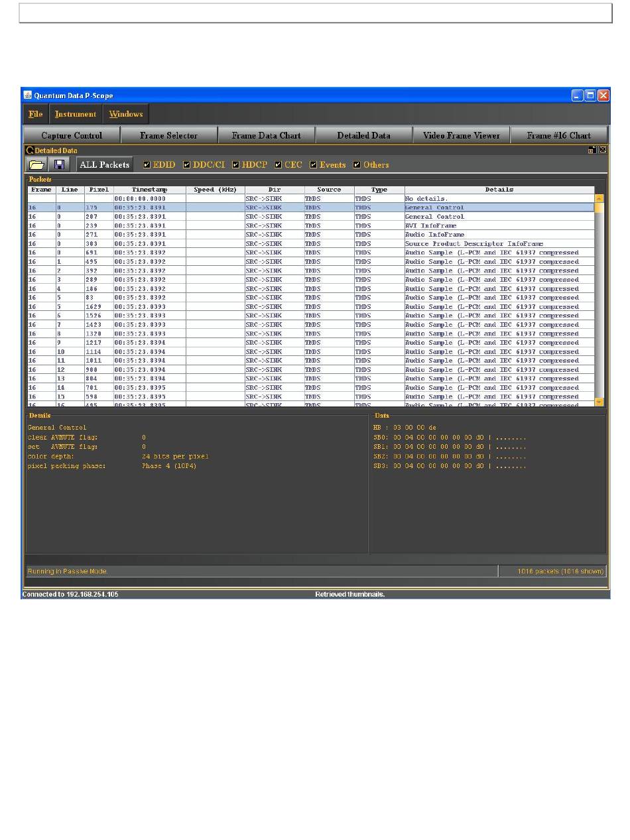Click the packet list vertical scrollbar thumb
Viewport: 630px width, 840px height.
coord(599,208)
